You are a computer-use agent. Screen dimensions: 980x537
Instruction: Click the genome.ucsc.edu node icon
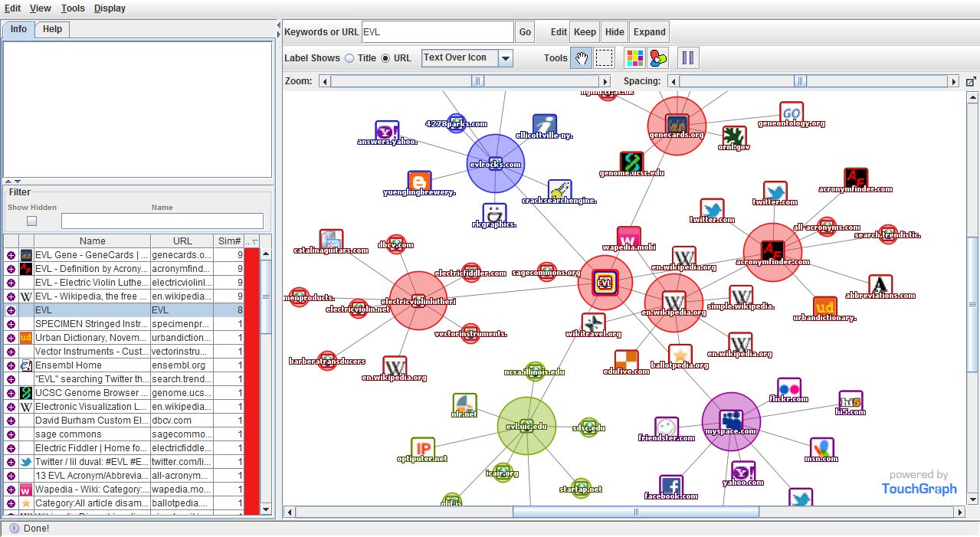click(x=631, y=162)
